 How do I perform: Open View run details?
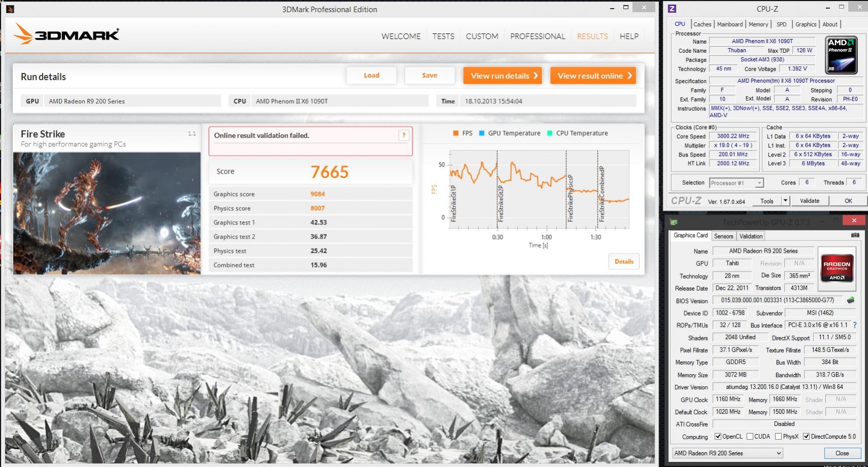pyautogui.click(x=502, y=76)
